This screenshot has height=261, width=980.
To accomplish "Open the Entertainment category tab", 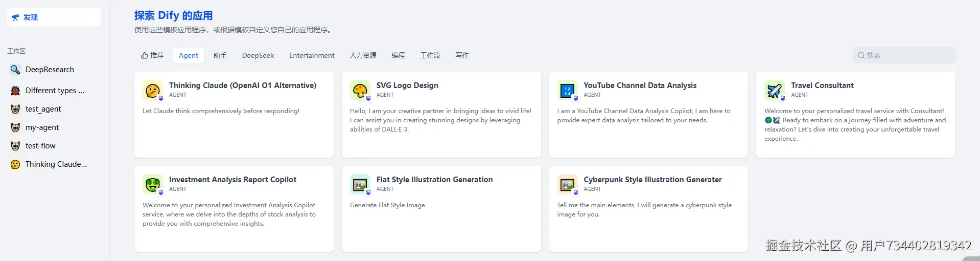I will (x=312, y=55).
